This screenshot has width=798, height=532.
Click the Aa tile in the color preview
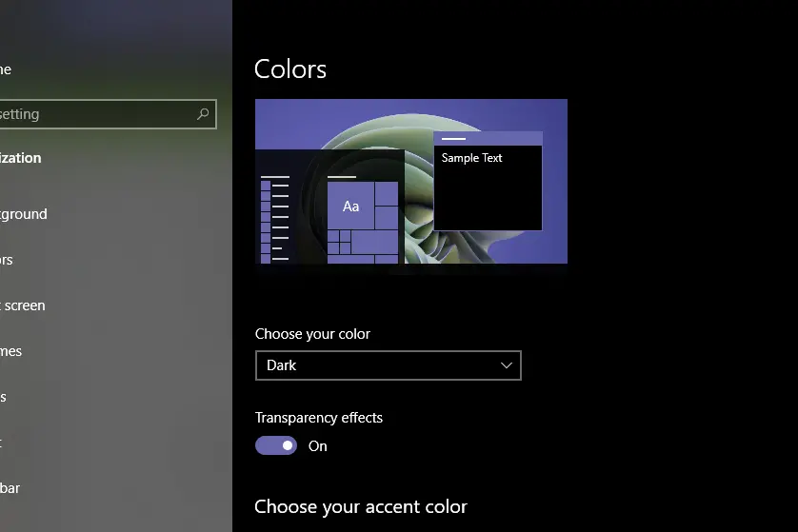(350, 207)
